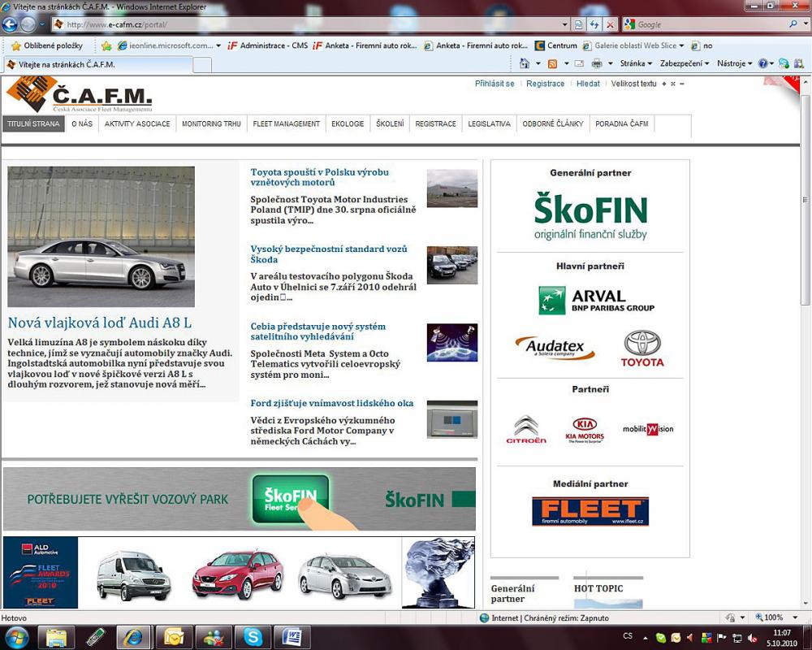Open Windows Explorer from the taskbar
The image size is (812, 650).
[56, 637]
